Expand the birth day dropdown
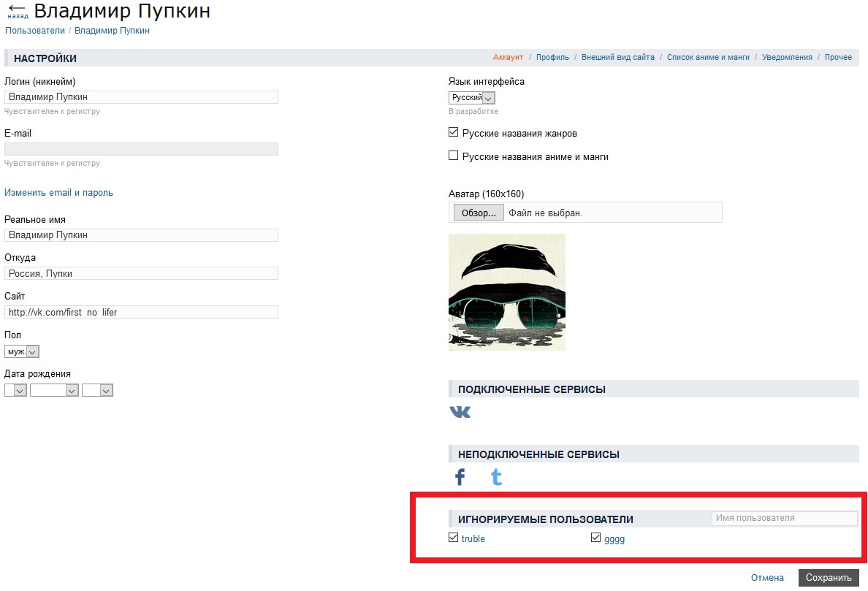Image resolution: width=868 pixels, height=591 pixels. point(16,391)
